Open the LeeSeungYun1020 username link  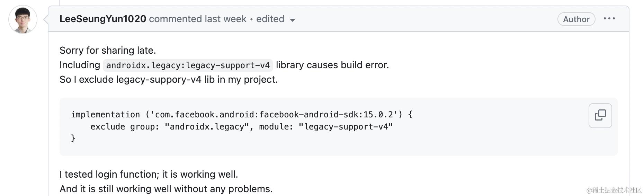[103, 19]
